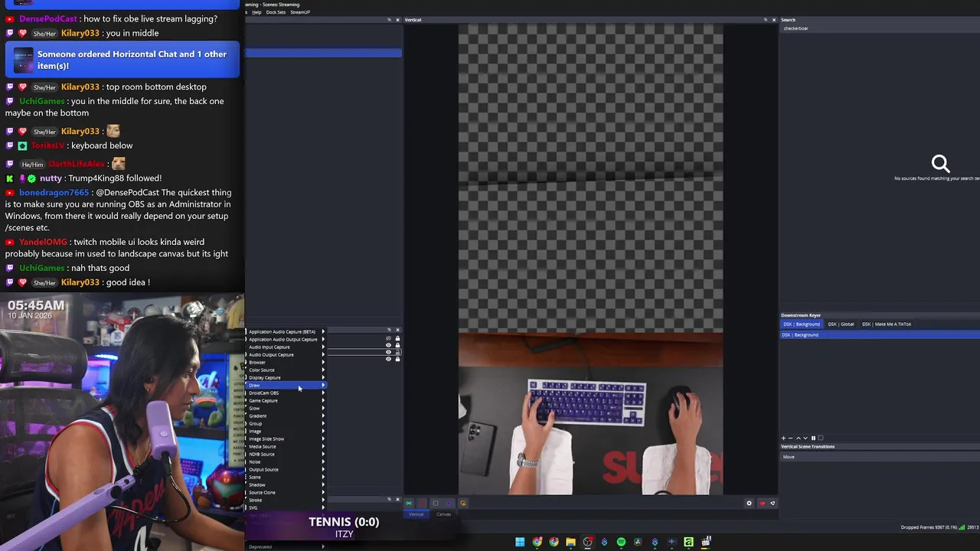Choose Image Slide Show source
The image size is (980, 551).
click(285, 439)
